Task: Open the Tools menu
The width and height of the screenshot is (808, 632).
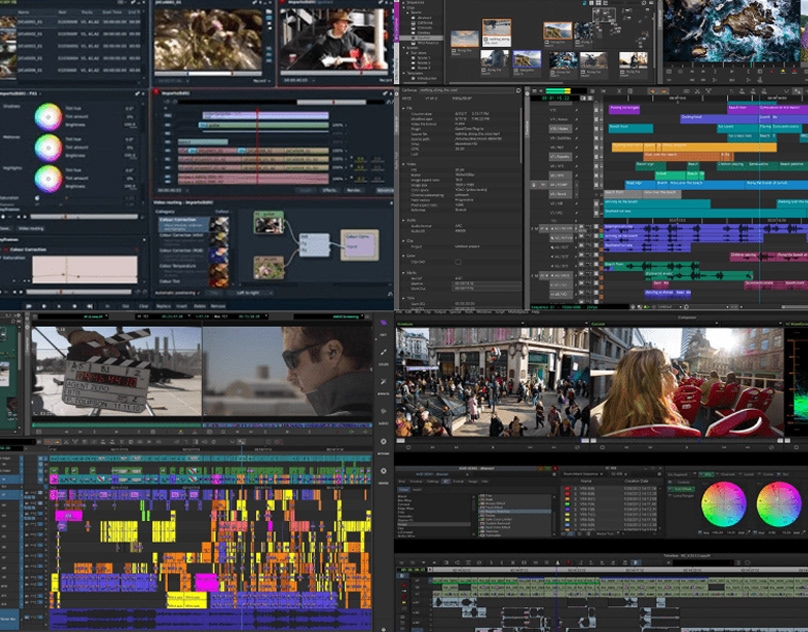Action: (x=469, y=312)
